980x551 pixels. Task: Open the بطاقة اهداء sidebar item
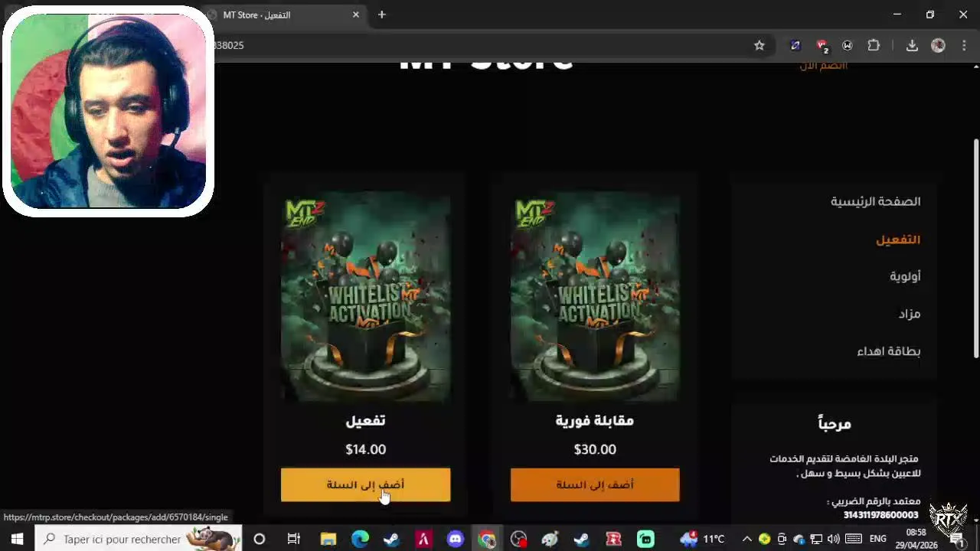coord(888,351)
